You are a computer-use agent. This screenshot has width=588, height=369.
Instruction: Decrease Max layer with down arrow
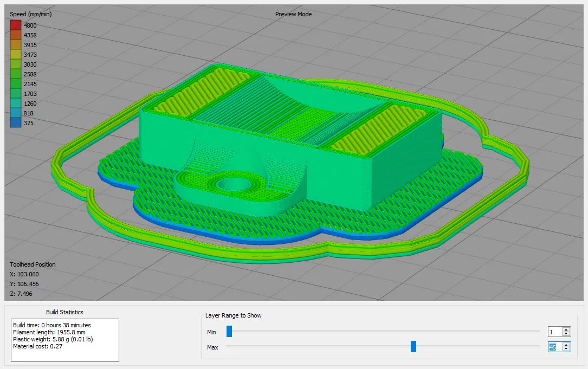[x=566, y=349]
